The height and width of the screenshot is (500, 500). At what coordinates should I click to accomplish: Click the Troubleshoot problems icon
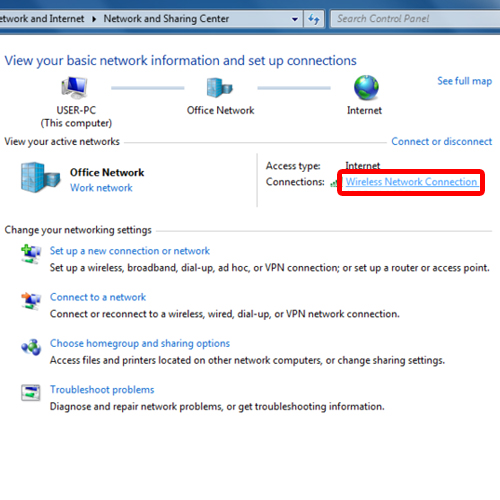coord(31,393)
